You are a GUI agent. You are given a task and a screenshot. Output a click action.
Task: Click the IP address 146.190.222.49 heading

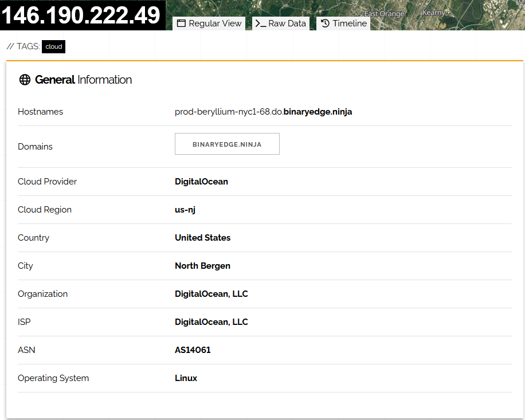pyautogui.click(x=81, y=15)
